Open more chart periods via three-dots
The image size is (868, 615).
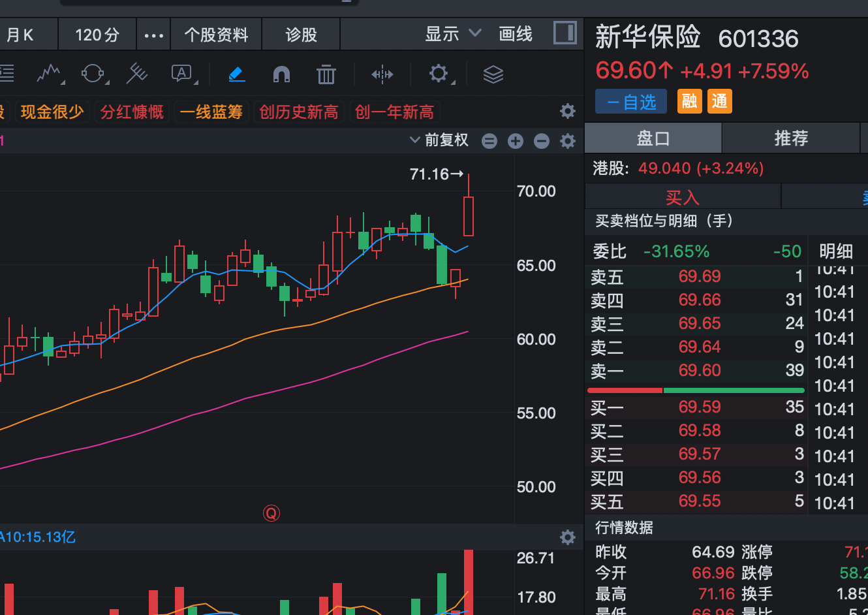click(x=154, y=35)
